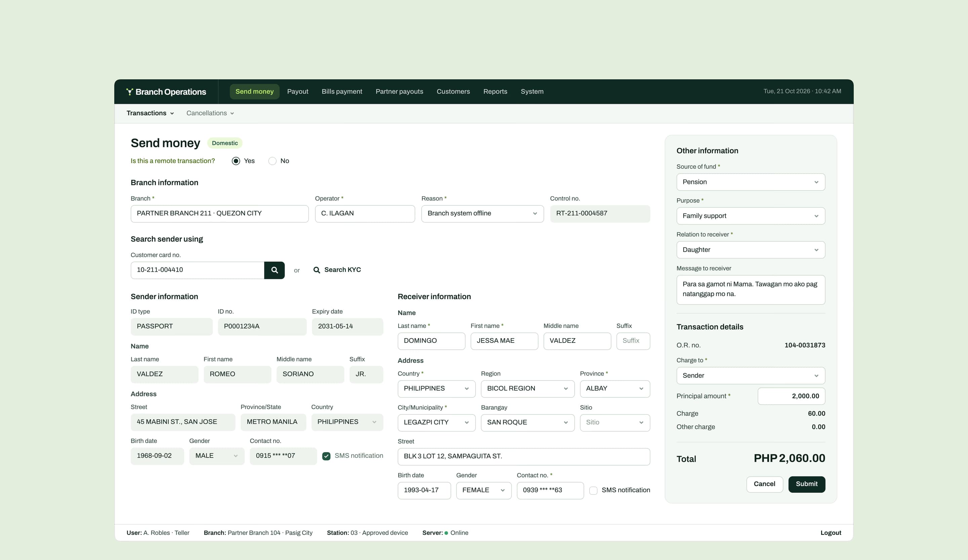Viewport: 968px width, 560px height.
Task: Open the System tab
Action: (532, 92)
